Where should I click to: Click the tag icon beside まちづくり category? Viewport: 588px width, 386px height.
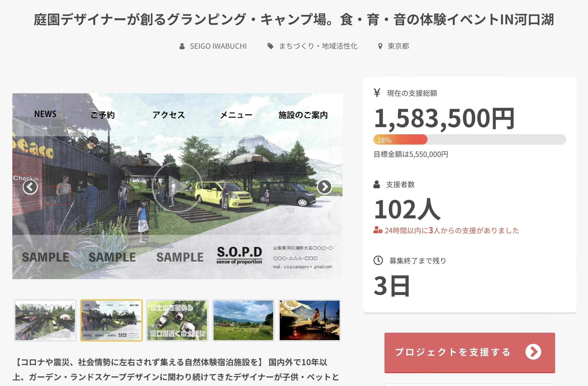pyautogui.click(x=270, y=46)
